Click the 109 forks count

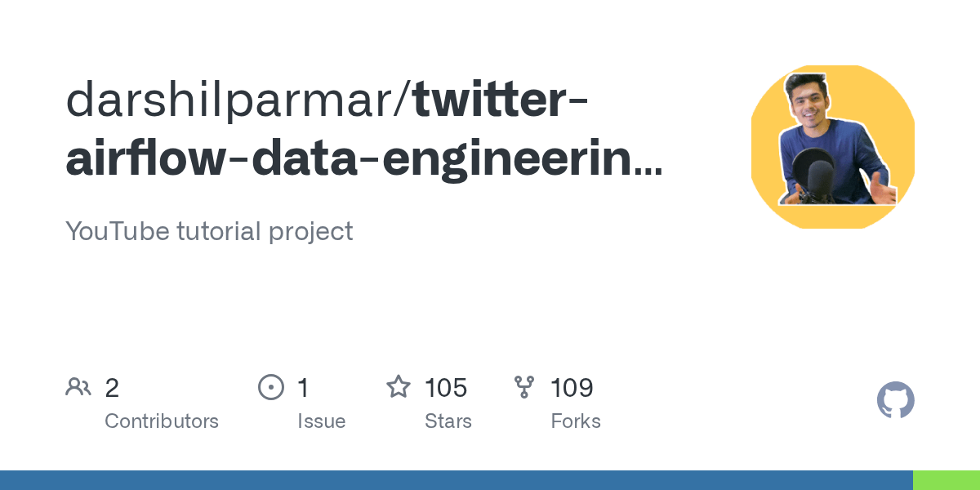click(x=572, y=388)
